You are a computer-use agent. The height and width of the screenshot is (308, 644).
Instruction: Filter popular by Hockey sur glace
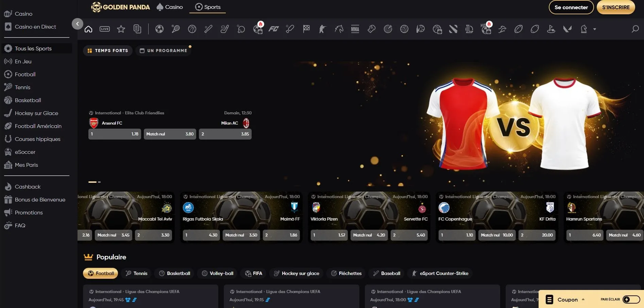296,273
